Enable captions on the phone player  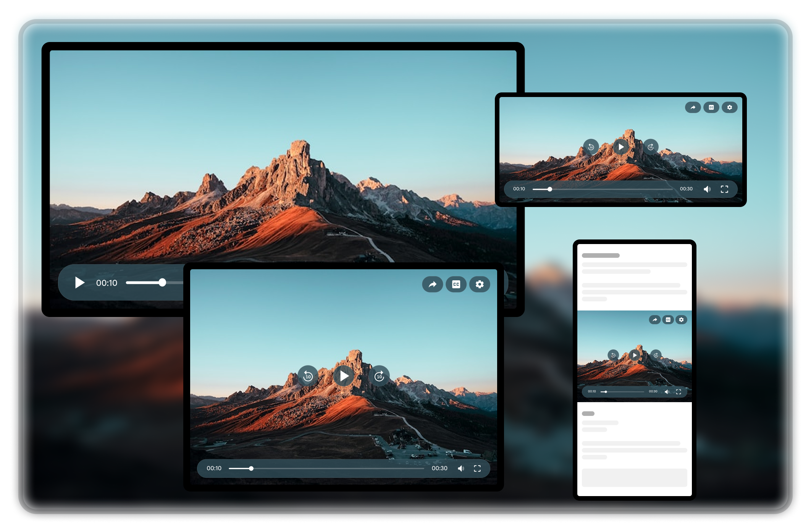click(668, 319)
